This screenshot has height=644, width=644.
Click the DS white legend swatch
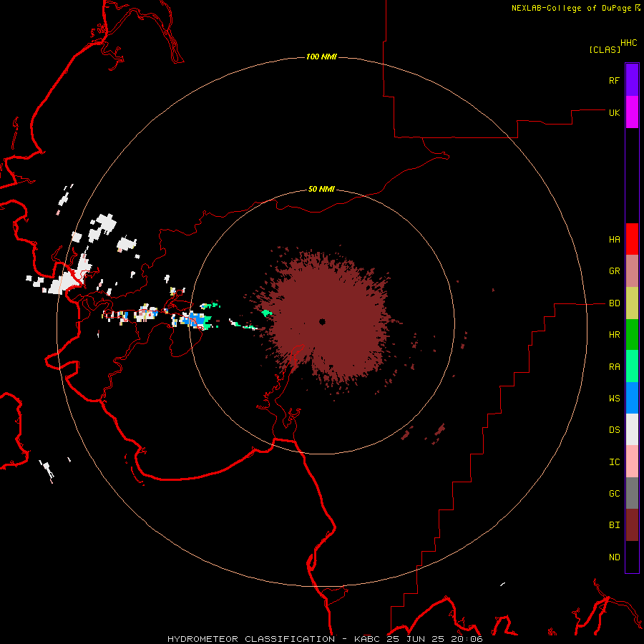coord(632,429)
